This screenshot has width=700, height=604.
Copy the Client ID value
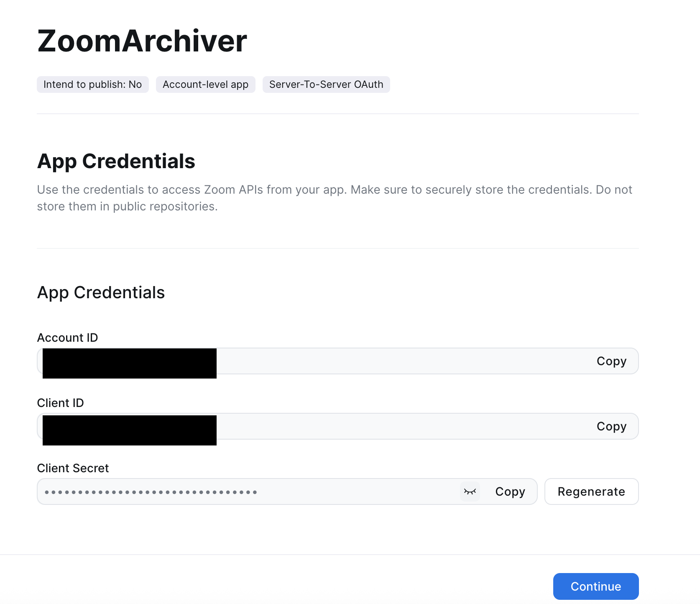(x=611, y=426)
